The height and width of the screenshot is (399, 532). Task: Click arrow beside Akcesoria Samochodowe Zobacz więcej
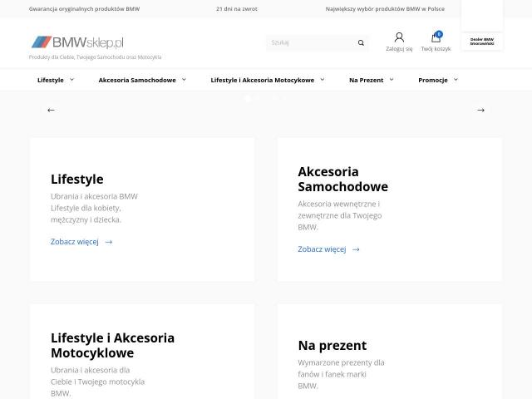tap(356, 249)
